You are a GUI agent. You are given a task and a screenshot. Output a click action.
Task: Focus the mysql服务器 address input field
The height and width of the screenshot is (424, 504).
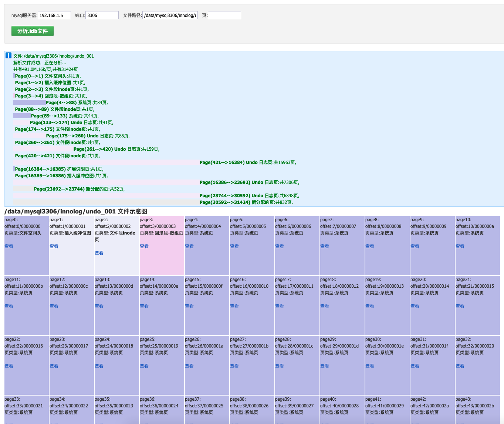[x=54, y=15]
